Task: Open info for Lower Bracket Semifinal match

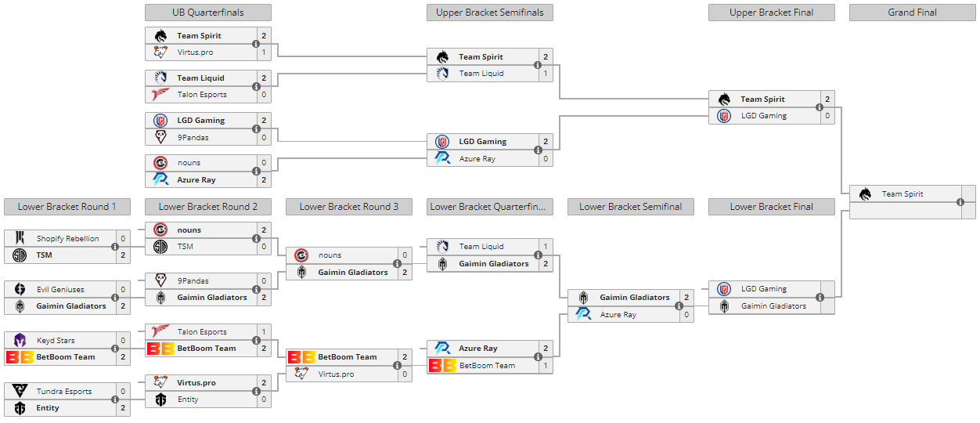Action: 679,306
